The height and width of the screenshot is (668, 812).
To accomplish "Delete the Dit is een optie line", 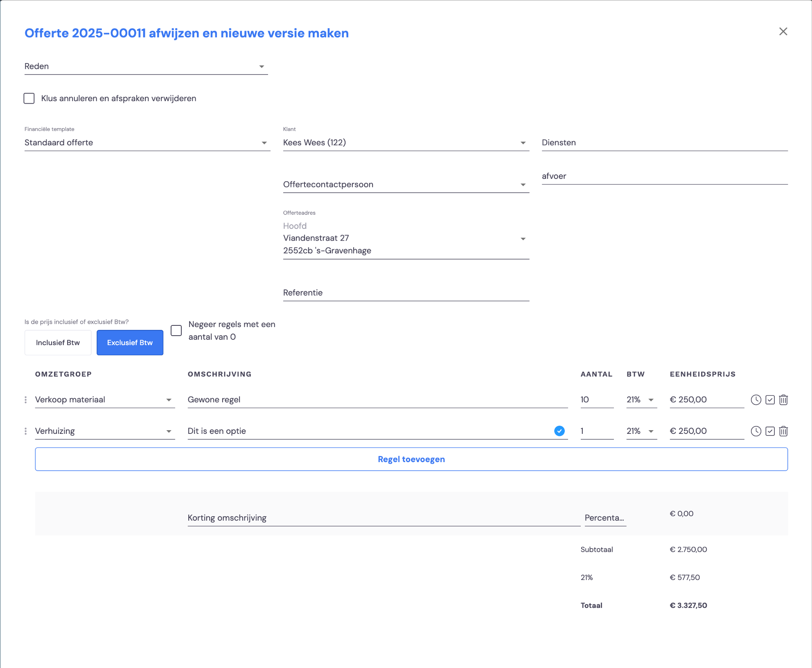I will click(x=783, y=431).
